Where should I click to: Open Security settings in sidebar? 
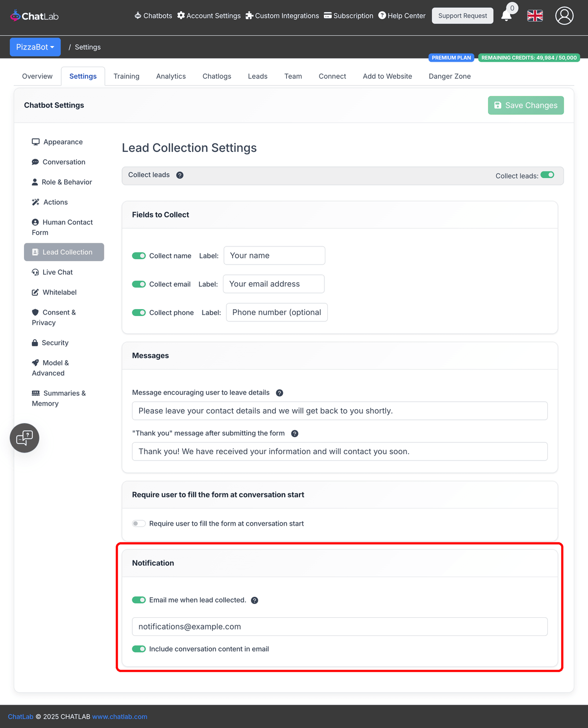(50, 343)
